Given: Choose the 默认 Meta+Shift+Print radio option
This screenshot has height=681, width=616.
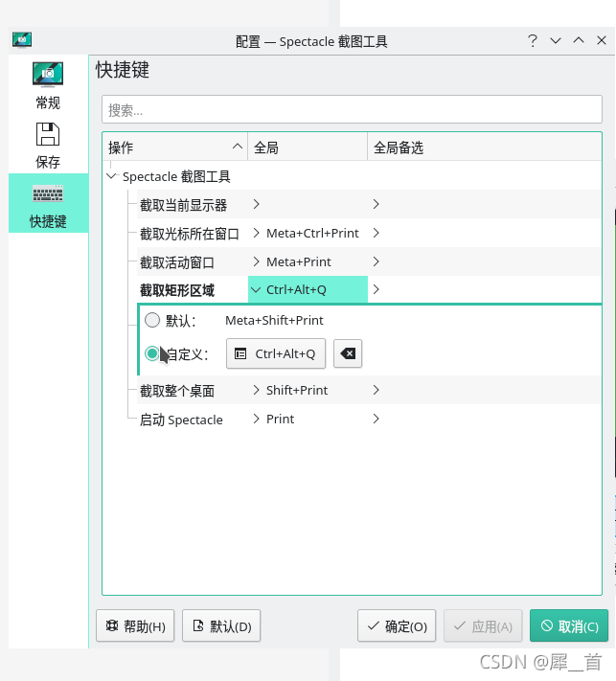Looking at the screenshot, I should (x=152, y=320).
